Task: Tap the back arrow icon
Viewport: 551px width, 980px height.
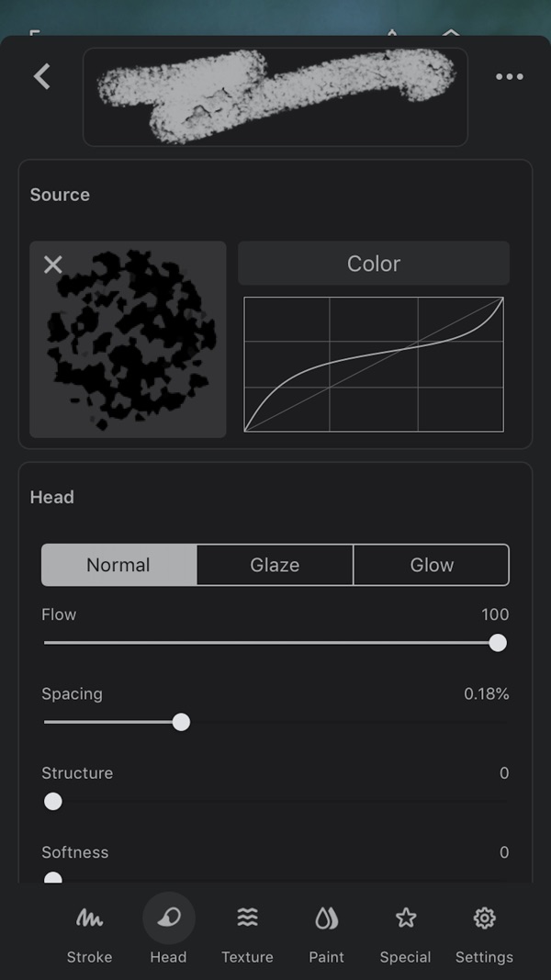Action: [42, 76]
